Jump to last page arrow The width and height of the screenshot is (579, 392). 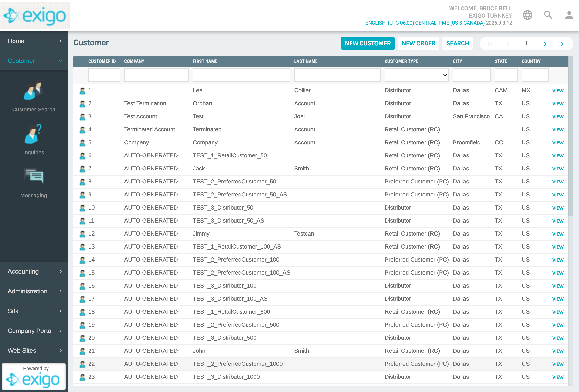click(x=563, y=44)
